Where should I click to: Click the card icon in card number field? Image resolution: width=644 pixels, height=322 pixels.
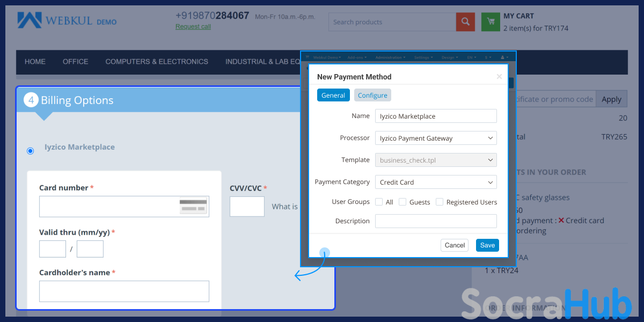tap(193, 206)
